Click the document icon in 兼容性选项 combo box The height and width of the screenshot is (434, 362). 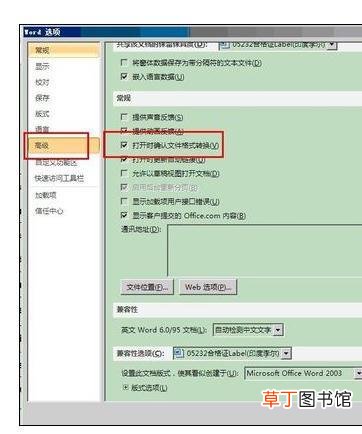point(179,353)
